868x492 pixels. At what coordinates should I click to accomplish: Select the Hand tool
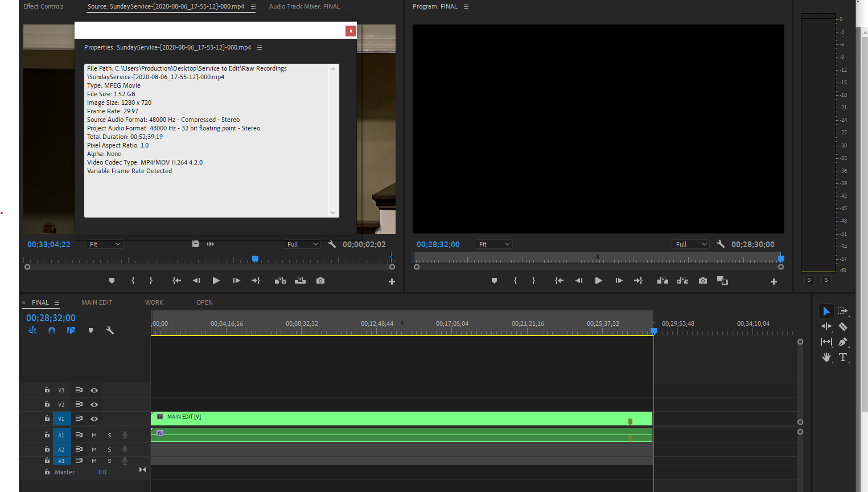[826, 357]
